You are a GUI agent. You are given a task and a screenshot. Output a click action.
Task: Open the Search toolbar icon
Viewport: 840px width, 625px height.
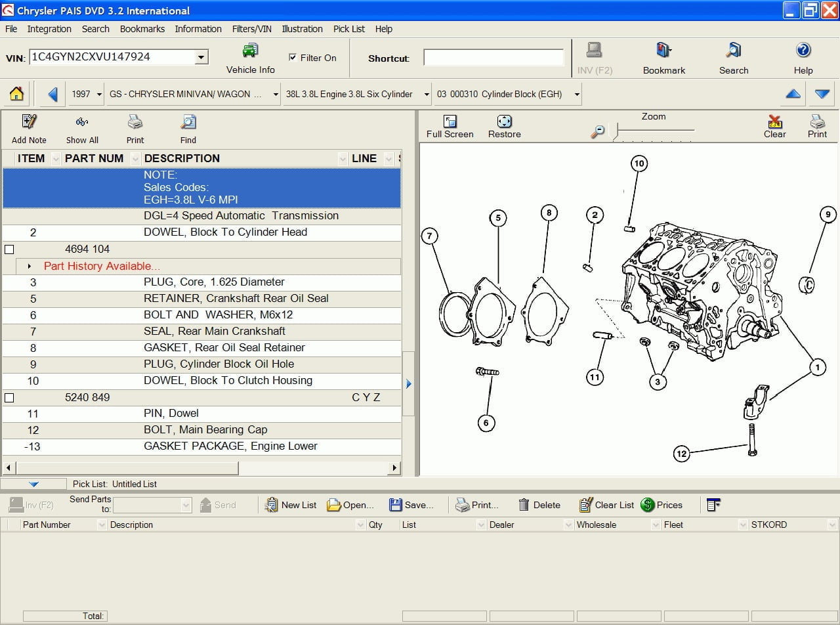pyautogui.click(x=733, y=51)
